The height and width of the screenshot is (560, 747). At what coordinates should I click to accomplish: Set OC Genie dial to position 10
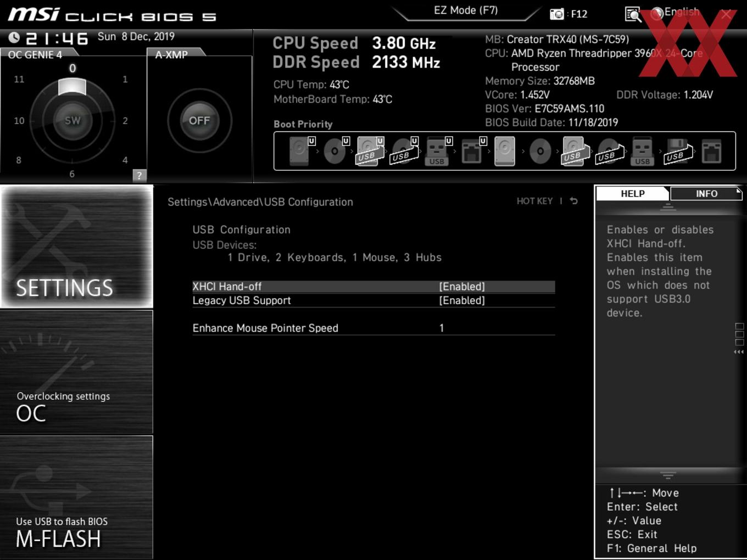[x=19, y=120]
